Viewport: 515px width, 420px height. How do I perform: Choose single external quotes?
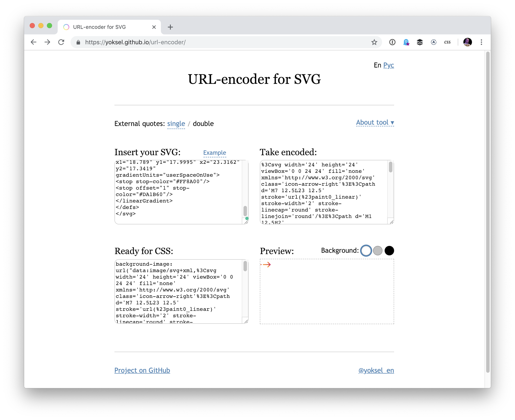tap(176, 124)
